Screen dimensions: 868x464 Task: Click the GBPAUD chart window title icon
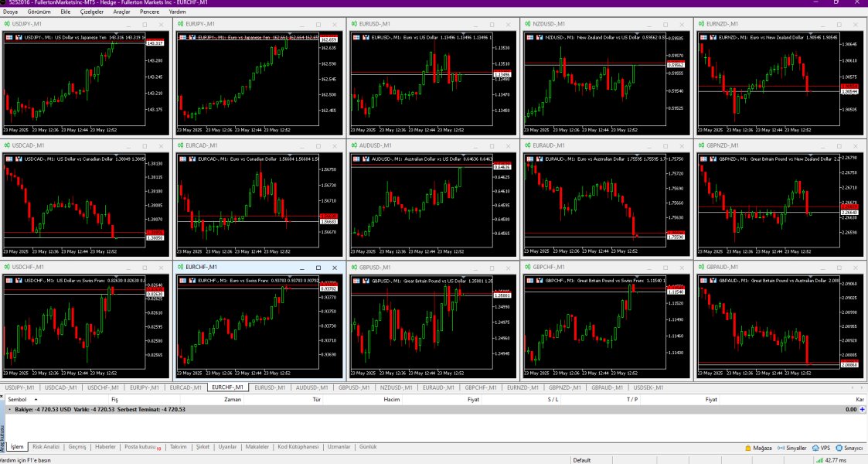coord(701,267)
